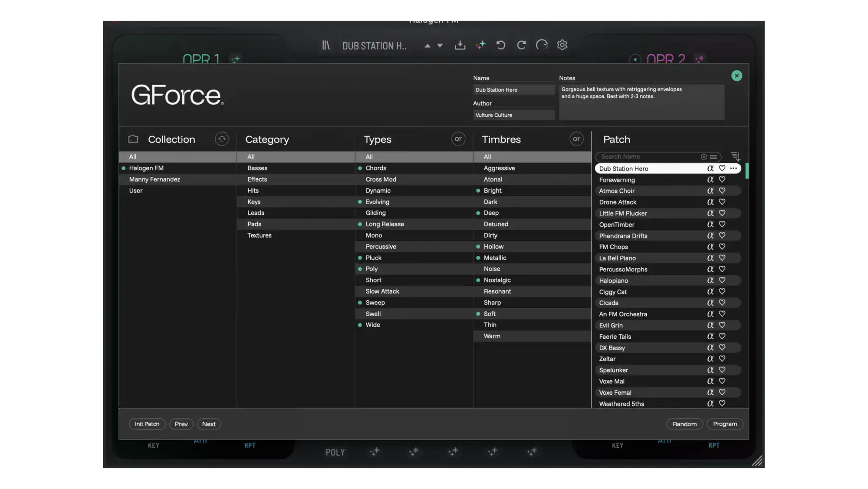This screenshot has width=868, height=489.
Task: Open settings gear in top bar
Action: click(x=562, y=45)
